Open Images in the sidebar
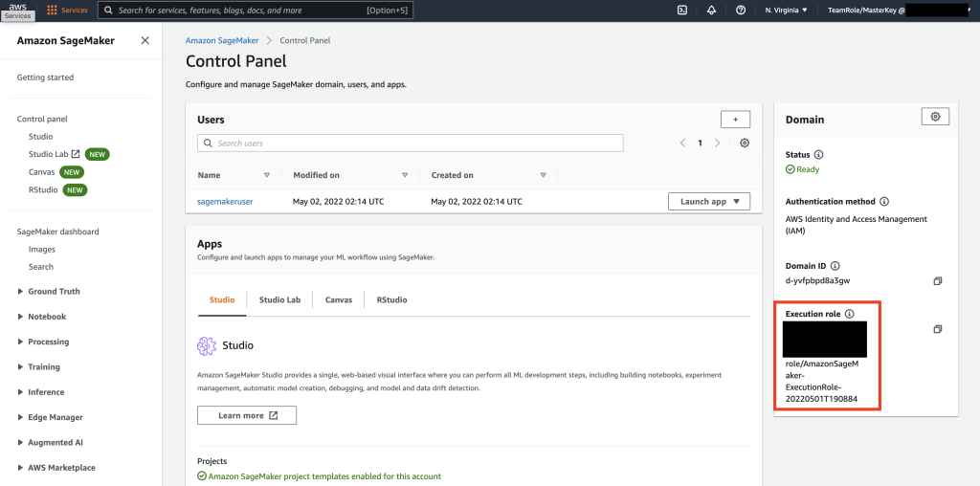The height and width of the screenshot is (486, 980). [42, 250]
